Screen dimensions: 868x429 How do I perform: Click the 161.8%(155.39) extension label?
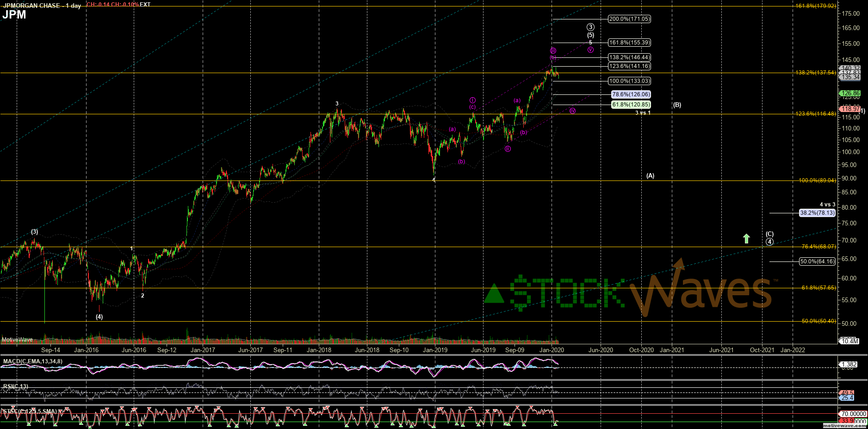pos(629,43)
